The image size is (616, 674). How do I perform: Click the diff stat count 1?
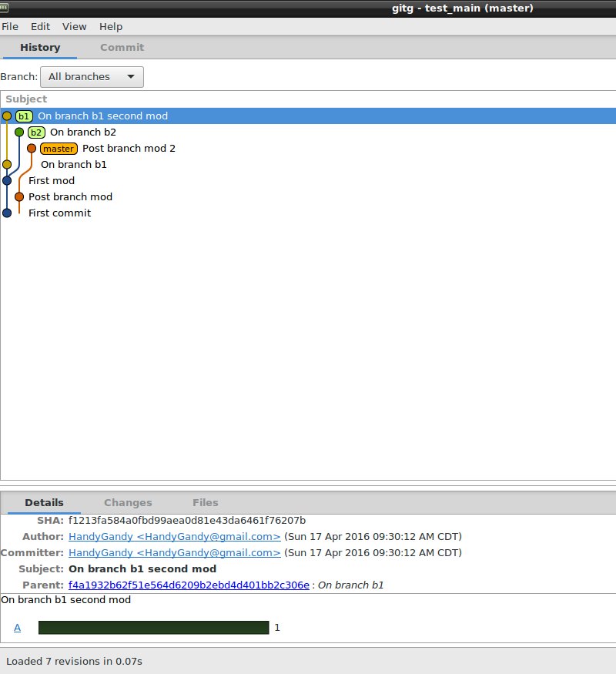(x=277, y=628)
